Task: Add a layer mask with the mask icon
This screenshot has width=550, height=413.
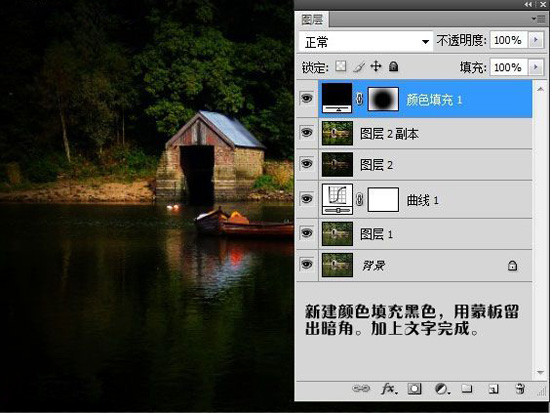Action: (x=414, y=389)
